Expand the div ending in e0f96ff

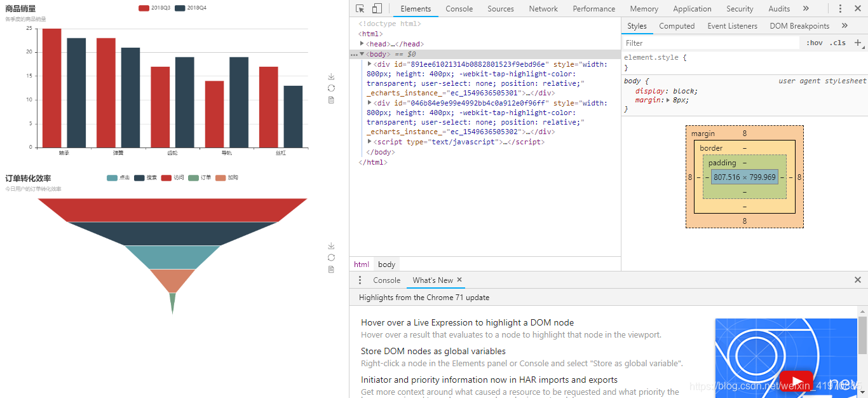click(370, 102)
